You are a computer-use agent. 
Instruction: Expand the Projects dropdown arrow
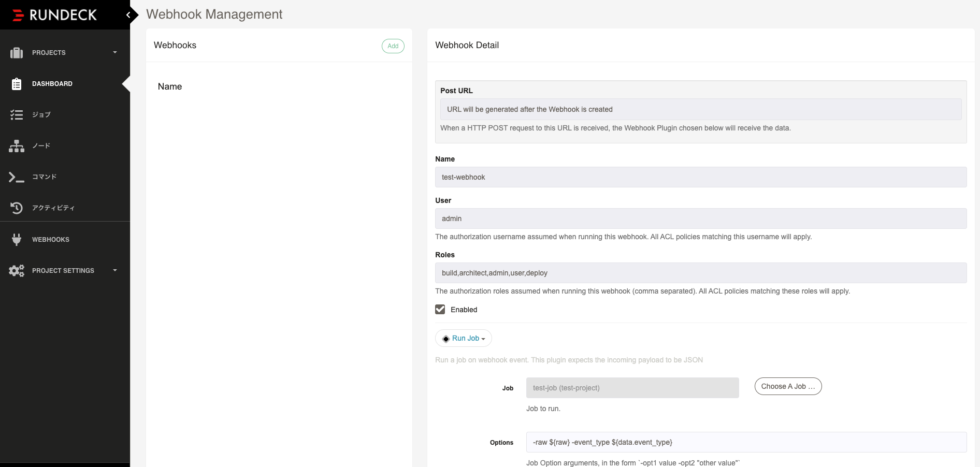pyautogui.click(x=115, y=53)
